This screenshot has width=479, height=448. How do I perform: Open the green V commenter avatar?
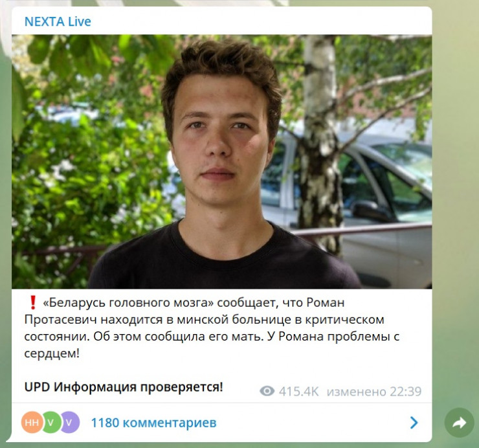pyautogui.click(x=50, y=422)
